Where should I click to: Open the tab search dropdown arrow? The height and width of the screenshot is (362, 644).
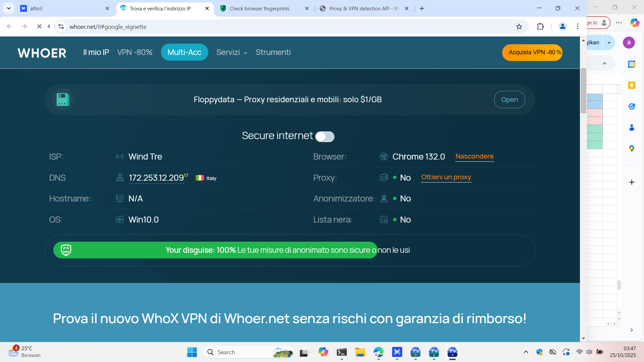9,8
